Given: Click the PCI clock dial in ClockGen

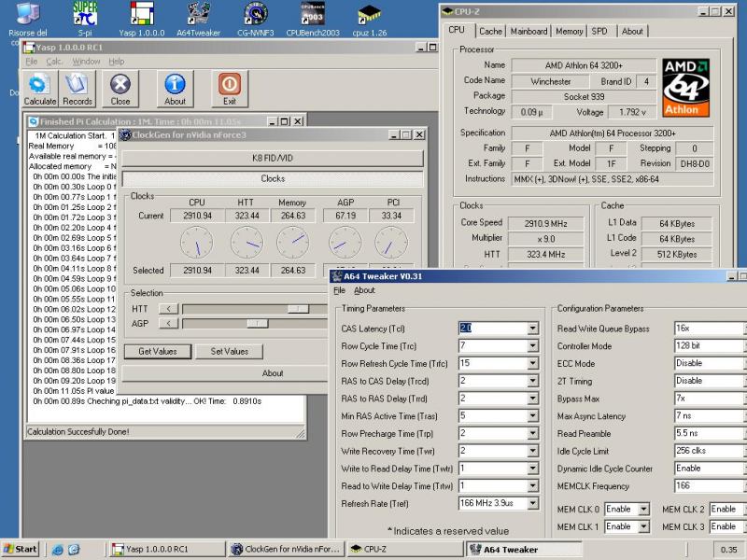Looking at the screenshot, I should click(x=391, y=243).
